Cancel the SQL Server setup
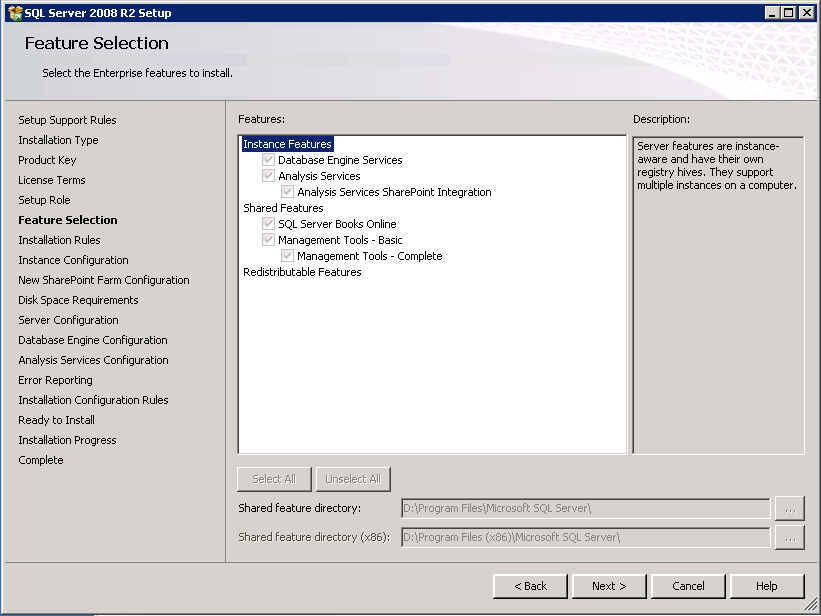This screenshot has height=616, width=821. tap(689, 586)
